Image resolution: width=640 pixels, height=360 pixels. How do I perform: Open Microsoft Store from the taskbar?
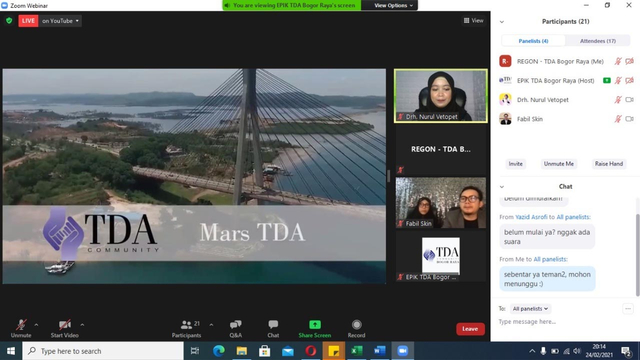coord(264,351)
